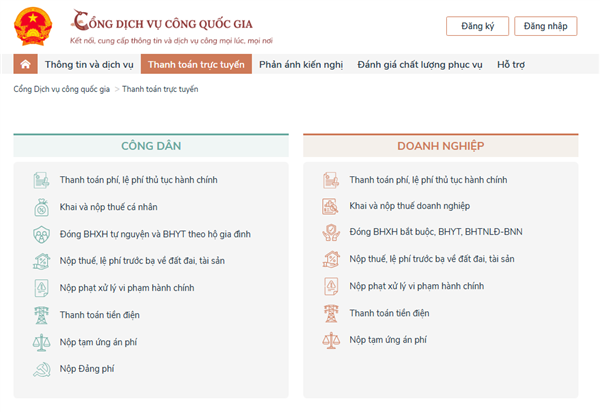Image resolution: width=600 pixels, height=412 pixels.
Task: Open the Thông tin và dịch vụ menu
Action: pos(89,64)
